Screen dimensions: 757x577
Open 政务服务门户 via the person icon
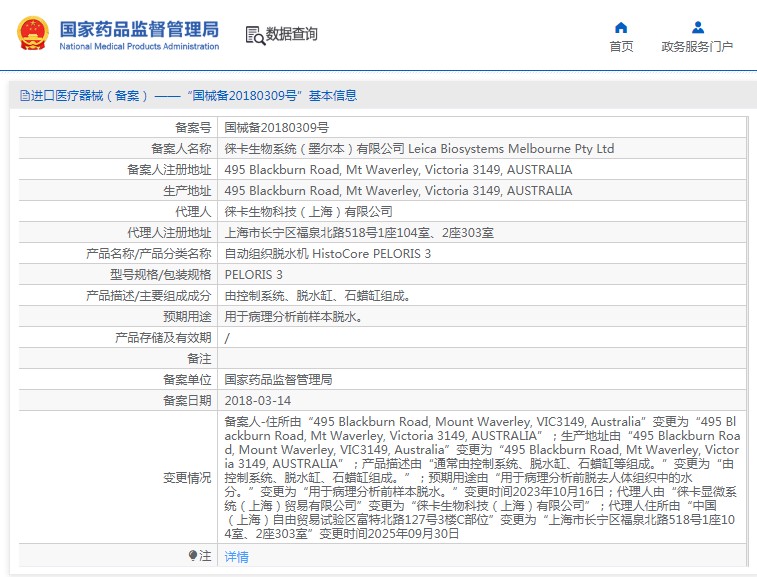coord(697,28)
